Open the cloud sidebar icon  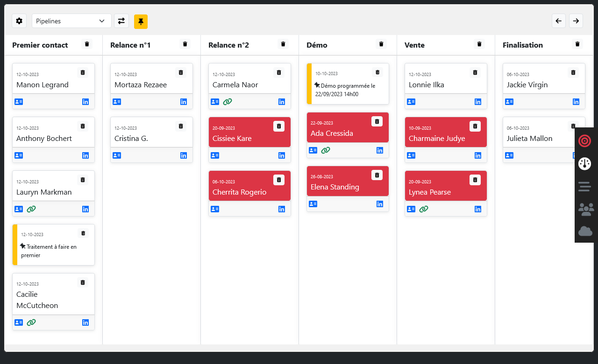pyautogui.click(x=585, y=231)
